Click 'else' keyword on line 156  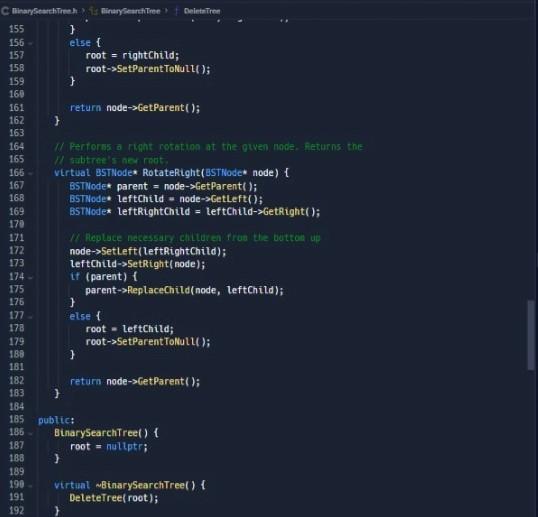click(x=80, y=43)
